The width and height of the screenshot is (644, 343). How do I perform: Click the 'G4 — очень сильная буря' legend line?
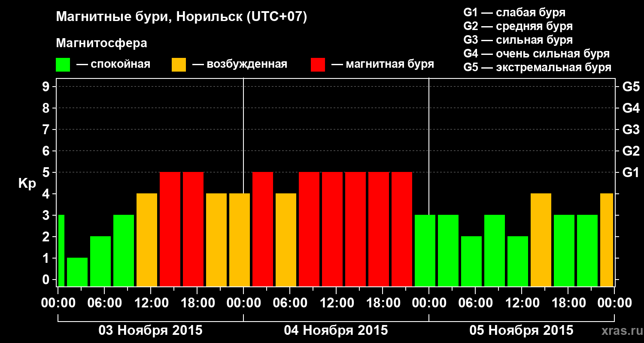pyautogui.click(x=537, y=54)
